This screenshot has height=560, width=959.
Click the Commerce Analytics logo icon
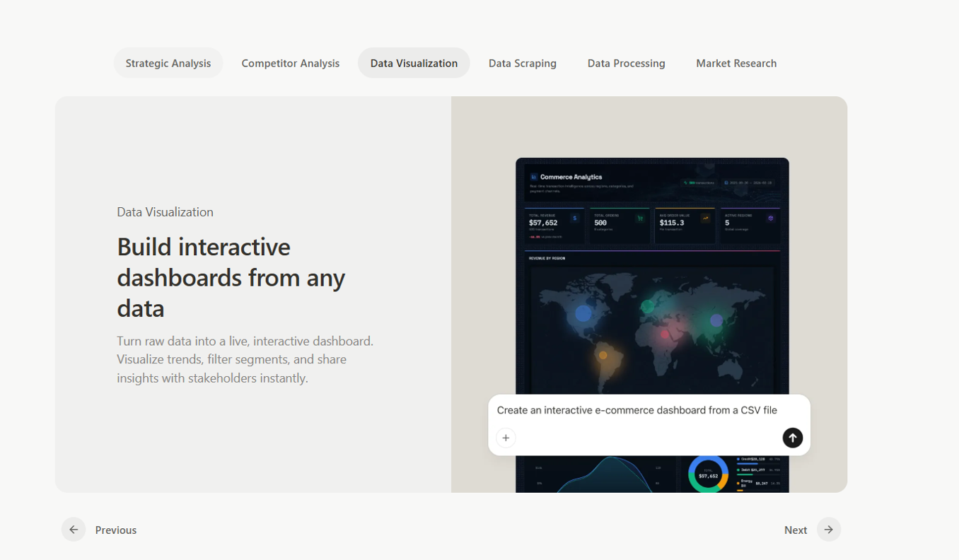[534, 177]
